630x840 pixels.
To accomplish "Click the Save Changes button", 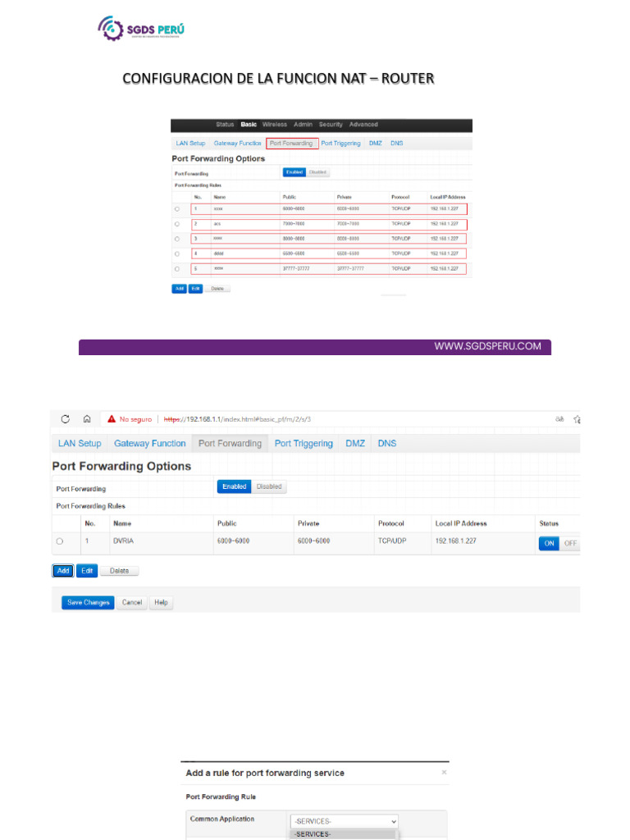I will tap(88, 602).
